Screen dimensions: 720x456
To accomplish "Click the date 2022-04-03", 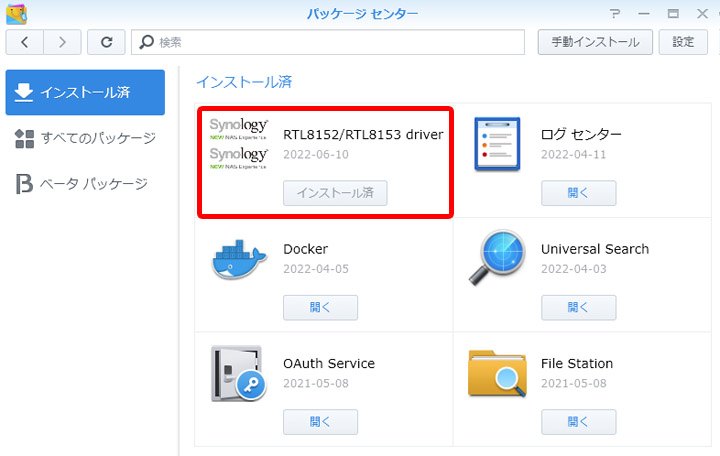I will (x=574, y=269).
